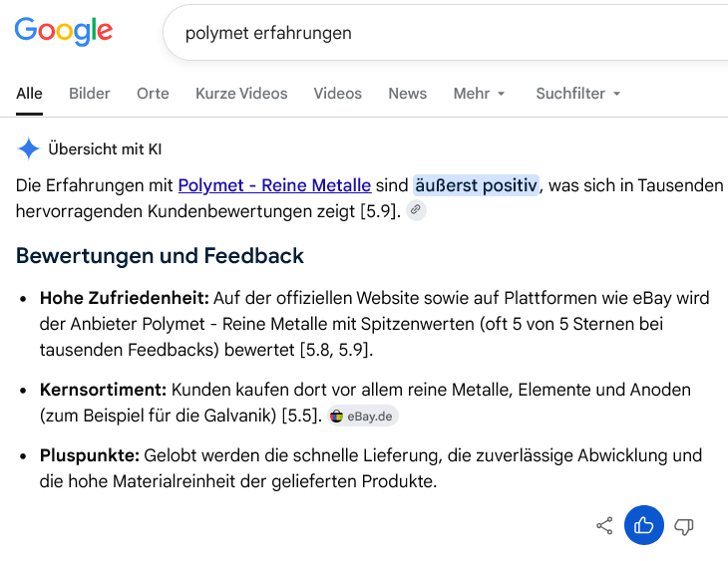
Task: Click the Google logo
Action: pyautogui.click(x=64, y=31)
